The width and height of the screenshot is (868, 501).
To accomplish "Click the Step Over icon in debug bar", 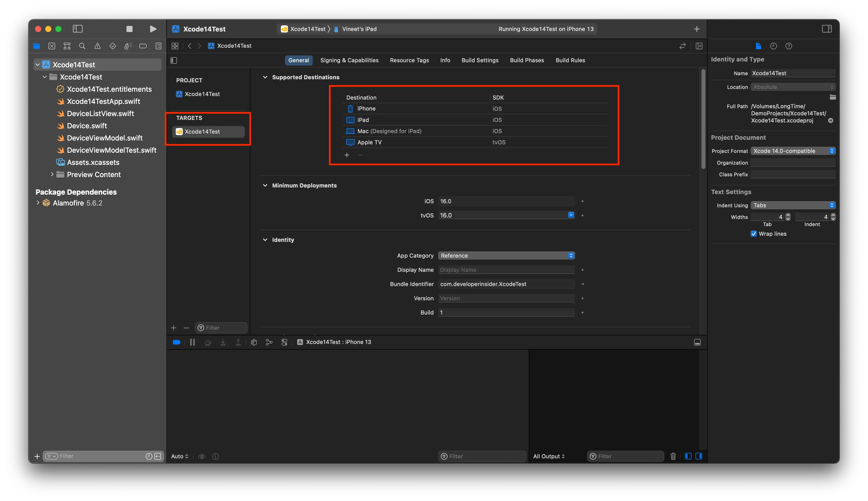I will point(208,342).
